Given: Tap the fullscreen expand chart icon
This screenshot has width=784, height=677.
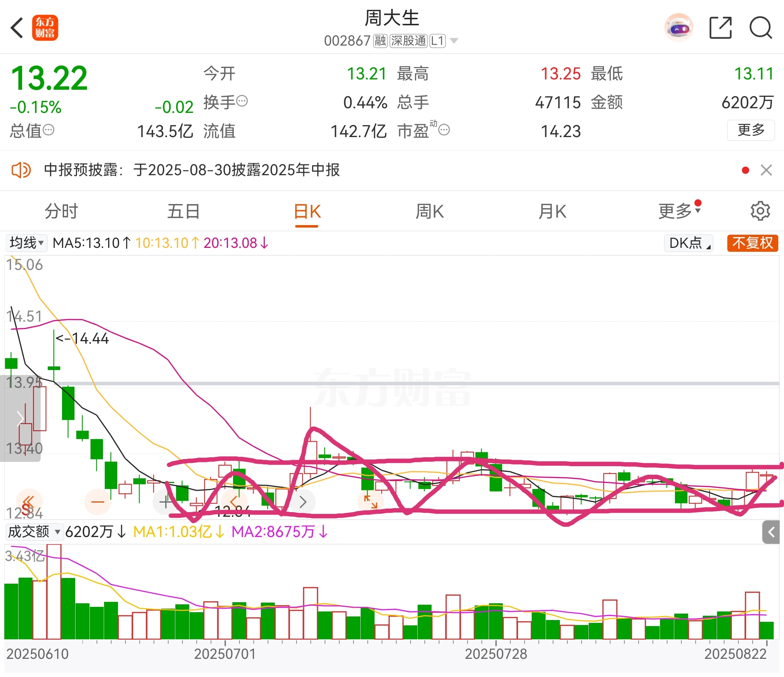Looking at the screenshot, I should point(370,502).
